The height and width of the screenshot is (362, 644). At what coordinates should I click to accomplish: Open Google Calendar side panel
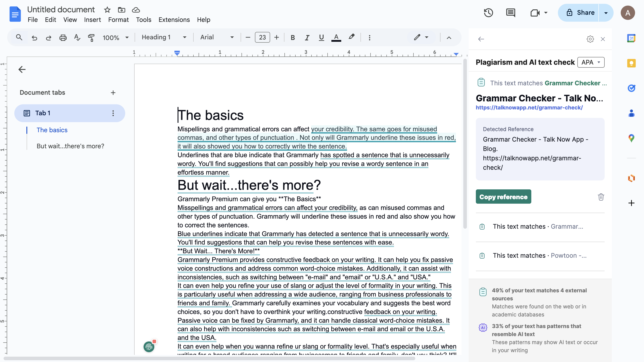[632, 38]
